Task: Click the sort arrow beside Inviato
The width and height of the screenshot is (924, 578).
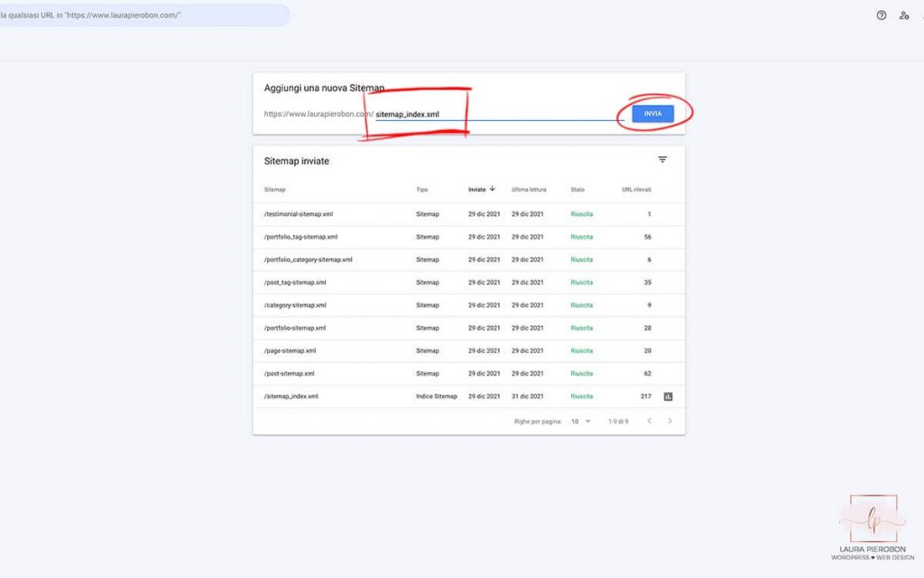Action: coord(493,190)
